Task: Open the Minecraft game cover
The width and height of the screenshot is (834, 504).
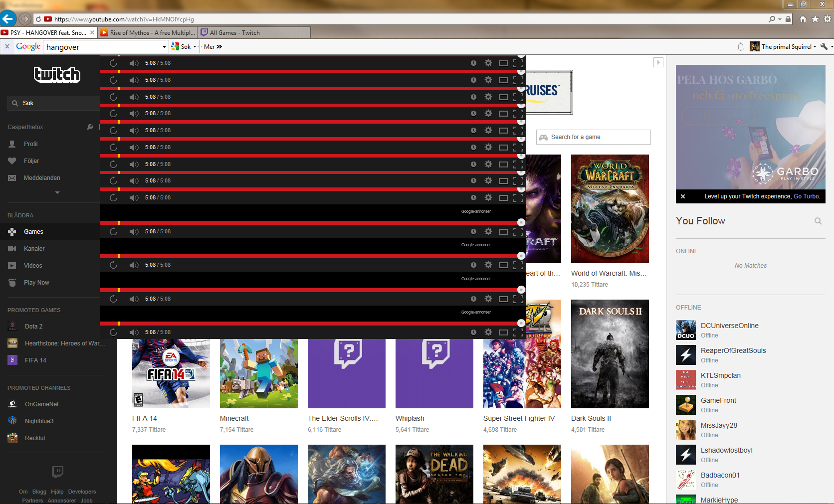Action: point(259,374)
